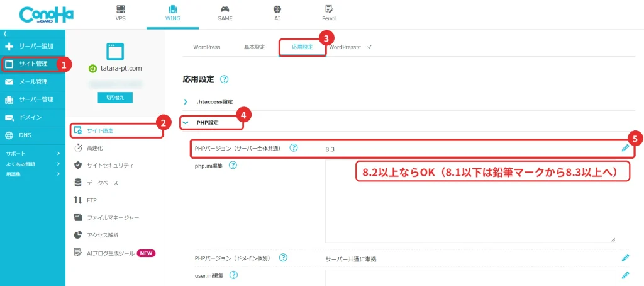Viewport: 644px width, 286px height.
Task: Click the server icon for サーバー管理
Action: [x=9, y=100]
